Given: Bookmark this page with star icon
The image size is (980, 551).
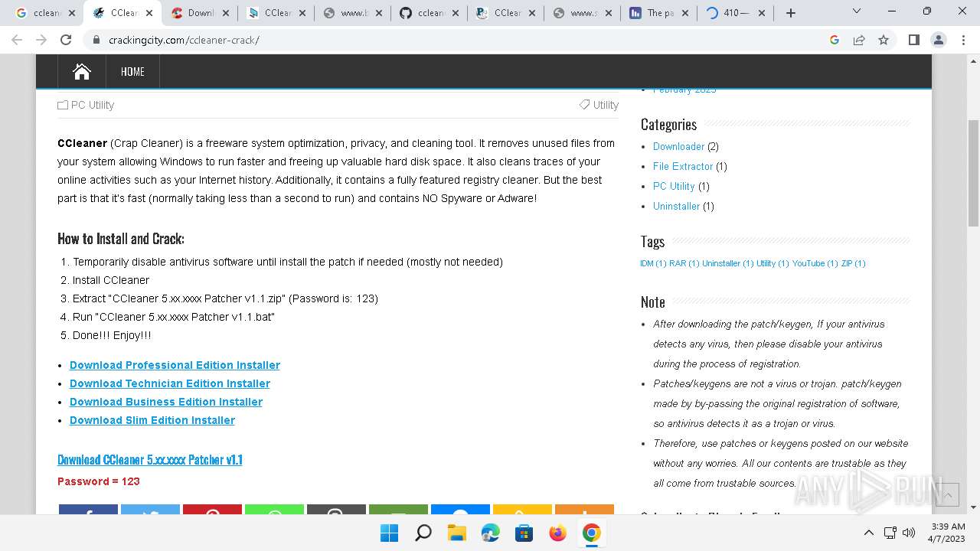Looking at the screenshot, I should 884,40.
